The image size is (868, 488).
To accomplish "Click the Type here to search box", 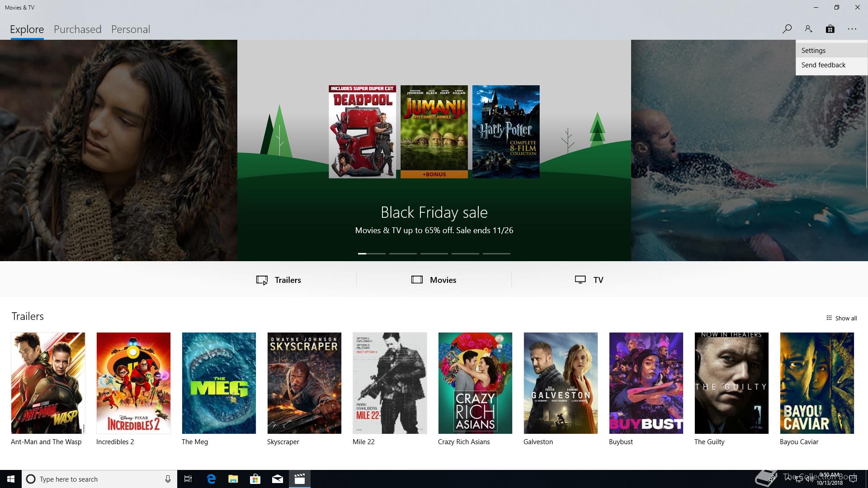I will (99, 479).
